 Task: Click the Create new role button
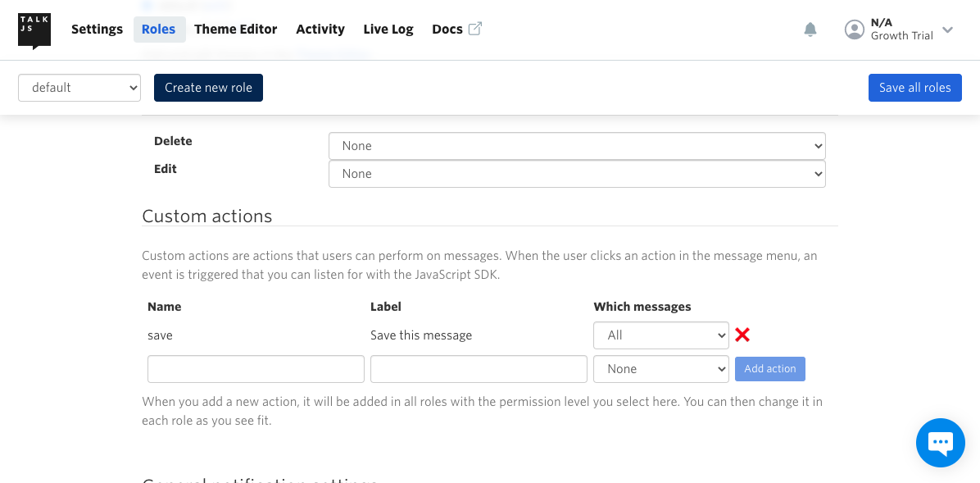208,87
